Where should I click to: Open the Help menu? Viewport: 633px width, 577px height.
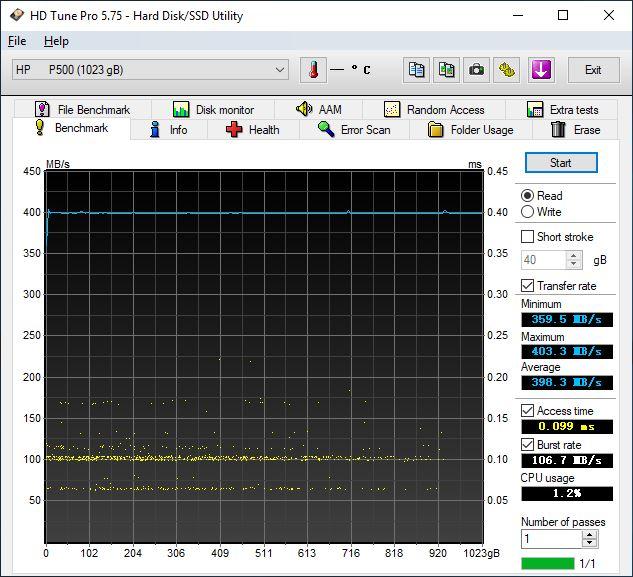(x=56, y=41)
